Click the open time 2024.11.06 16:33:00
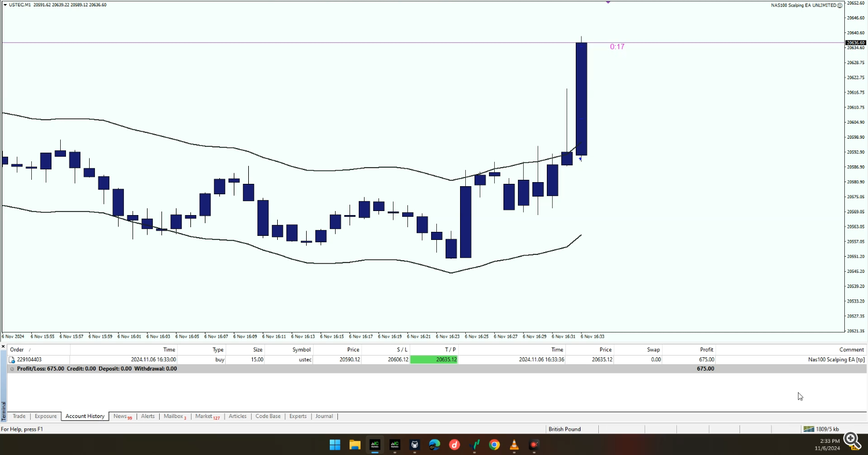Screen dimensions: 868x455 [x=153, y=360]
